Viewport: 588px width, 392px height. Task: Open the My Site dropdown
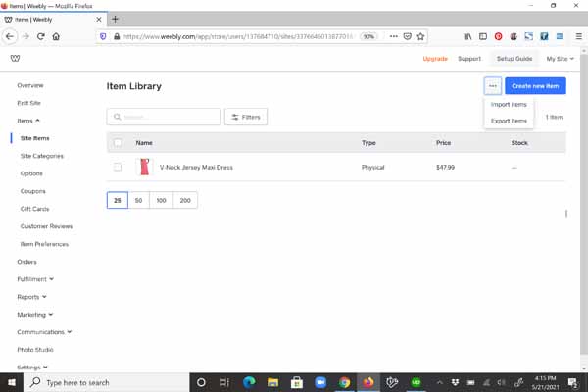(x=560, y=59)
